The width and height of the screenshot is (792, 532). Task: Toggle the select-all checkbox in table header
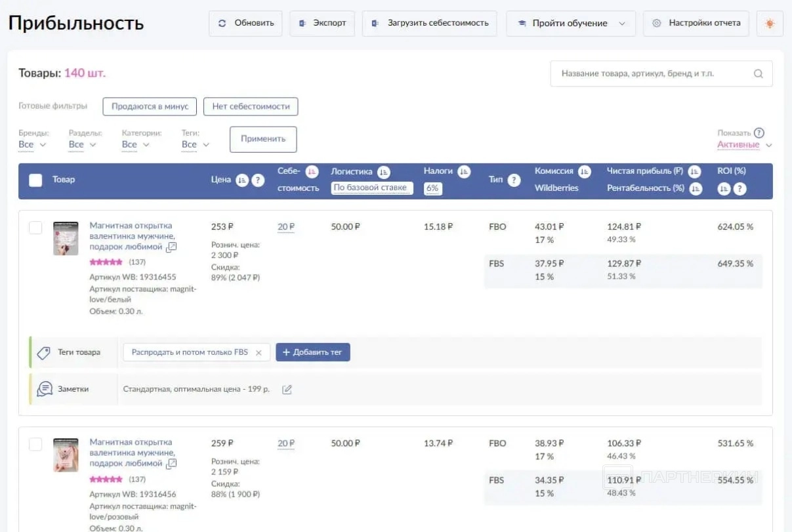coord(36,180)
